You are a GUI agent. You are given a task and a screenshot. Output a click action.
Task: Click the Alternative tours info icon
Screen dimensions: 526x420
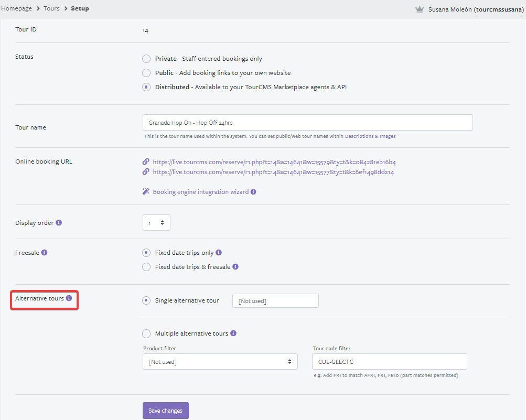69,298
